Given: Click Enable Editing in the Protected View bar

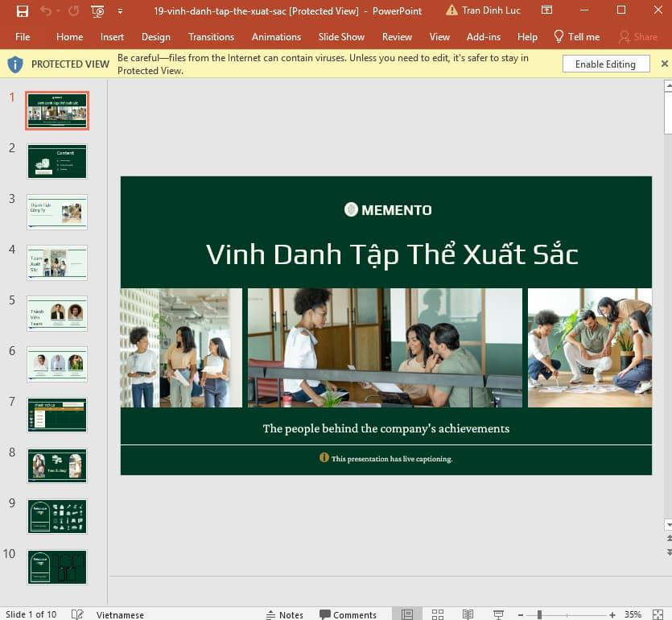Looking at the screenshot, I should tap(605, 64).
